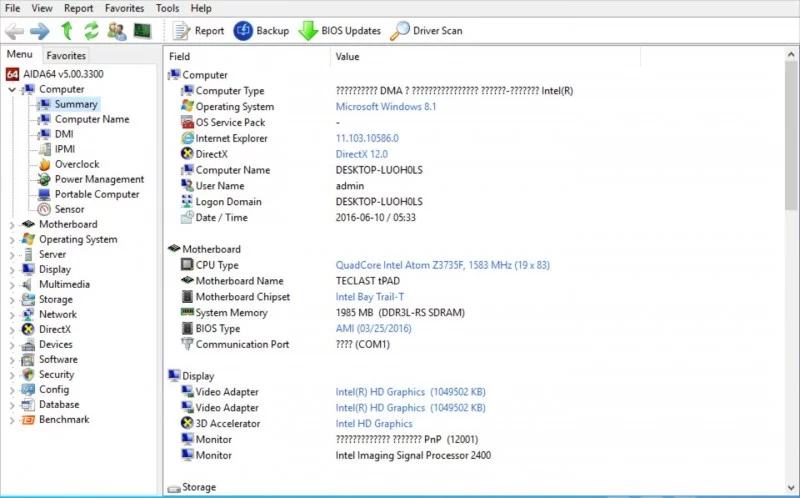Expand the Operating System tree node
Screen dimensions: 800x498
tap(12, 240)
